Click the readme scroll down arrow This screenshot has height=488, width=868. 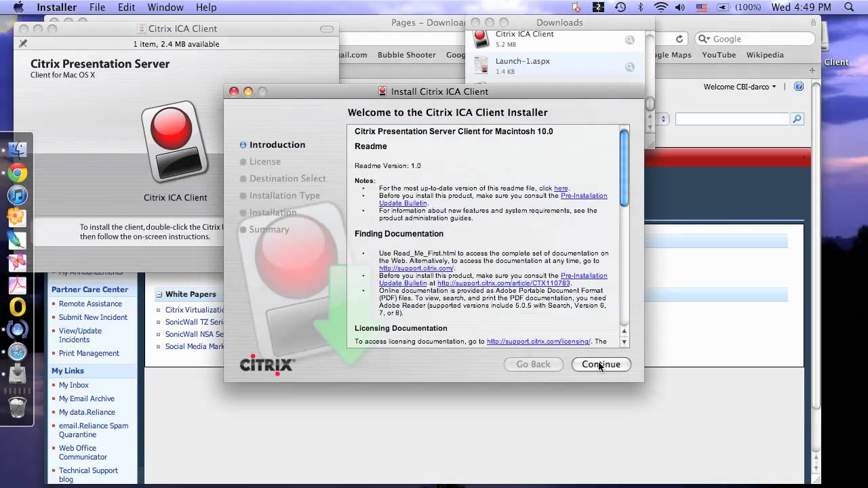click(x=624, y=342)
